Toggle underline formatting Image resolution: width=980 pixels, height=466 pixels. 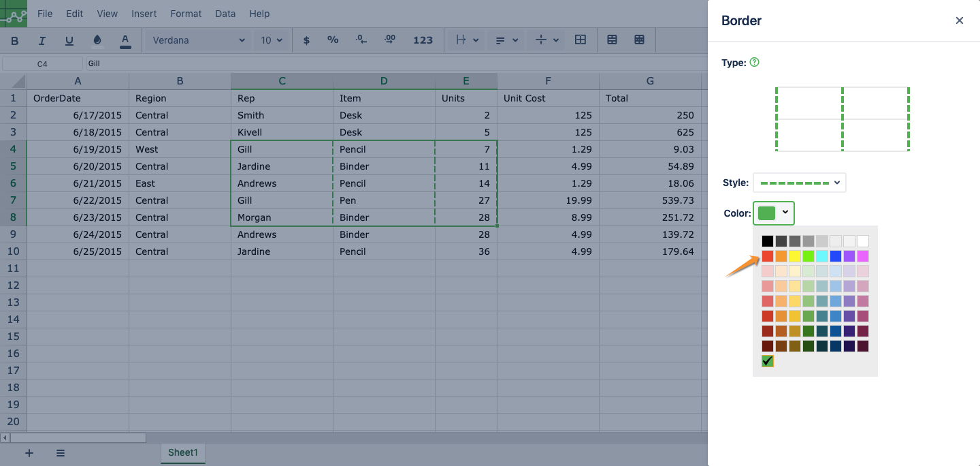pyautogui.click(x=69, y=41)
